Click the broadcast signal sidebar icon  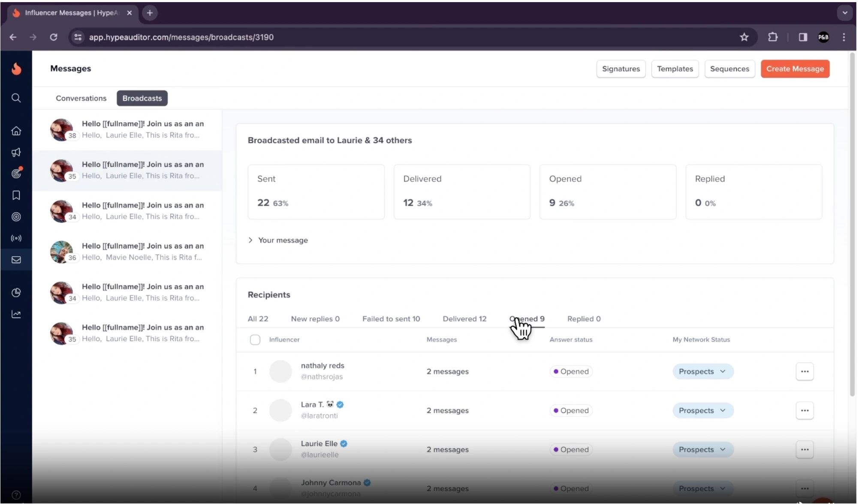coord(16,238)
